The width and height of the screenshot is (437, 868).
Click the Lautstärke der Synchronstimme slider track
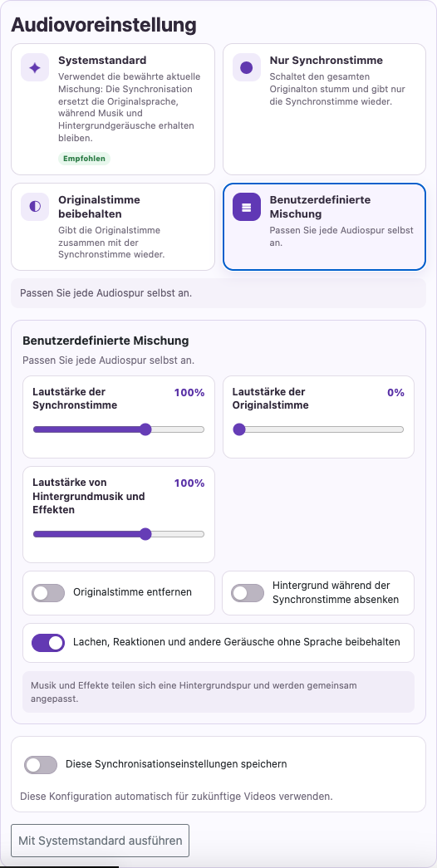[119, 429]
